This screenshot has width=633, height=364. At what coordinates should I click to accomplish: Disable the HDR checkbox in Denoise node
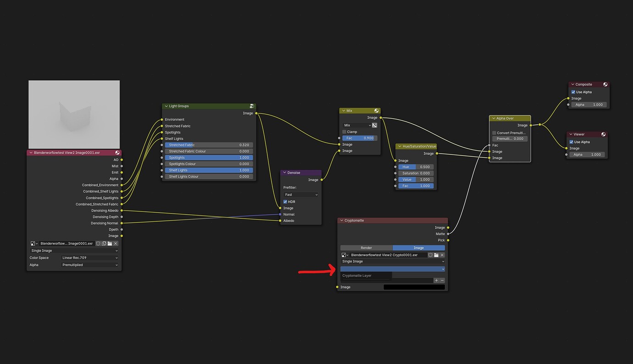pos(285,202)
